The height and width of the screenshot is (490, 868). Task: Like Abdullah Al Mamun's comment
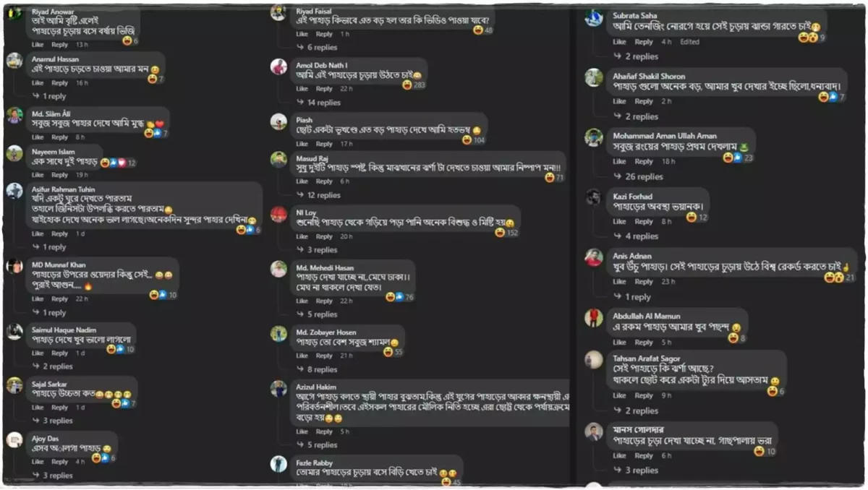click(620, 343)
